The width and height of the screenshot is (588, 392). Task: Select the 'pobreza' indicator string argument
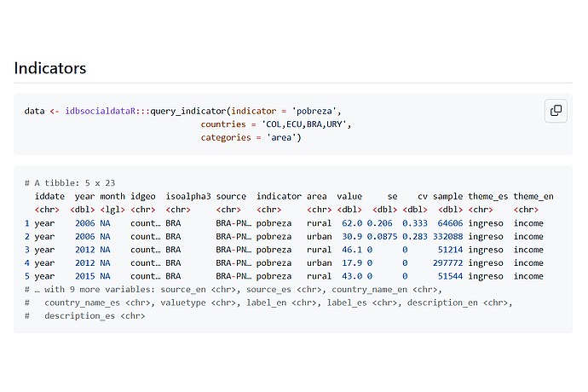314,111
